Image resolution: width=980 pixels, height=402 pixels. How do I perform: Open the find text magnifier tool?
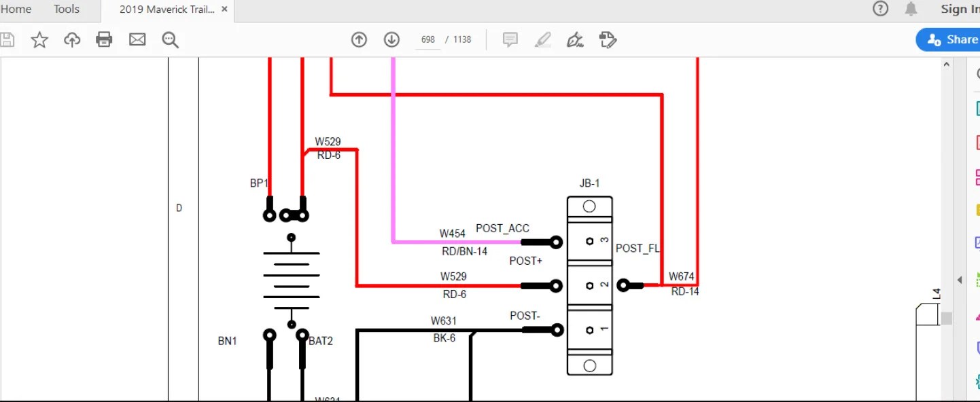pyautogui.click(x=170, y=40)
